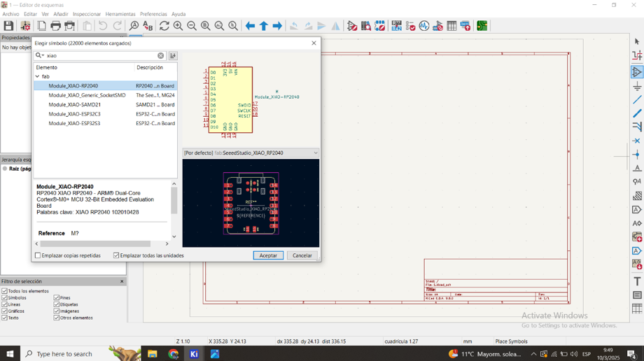
Task: Clear the 'xiao' search text
Action: [160, 55]
